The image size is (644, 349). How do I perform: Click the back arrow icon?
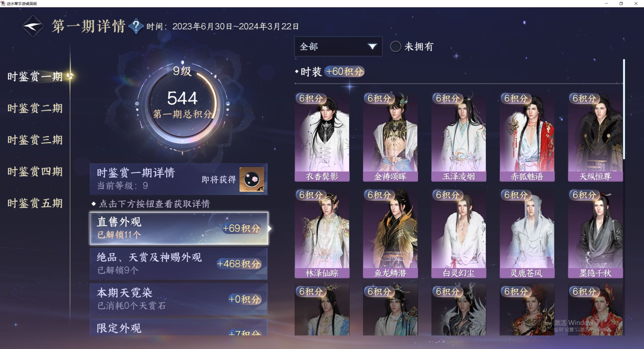tap(33, 26)
